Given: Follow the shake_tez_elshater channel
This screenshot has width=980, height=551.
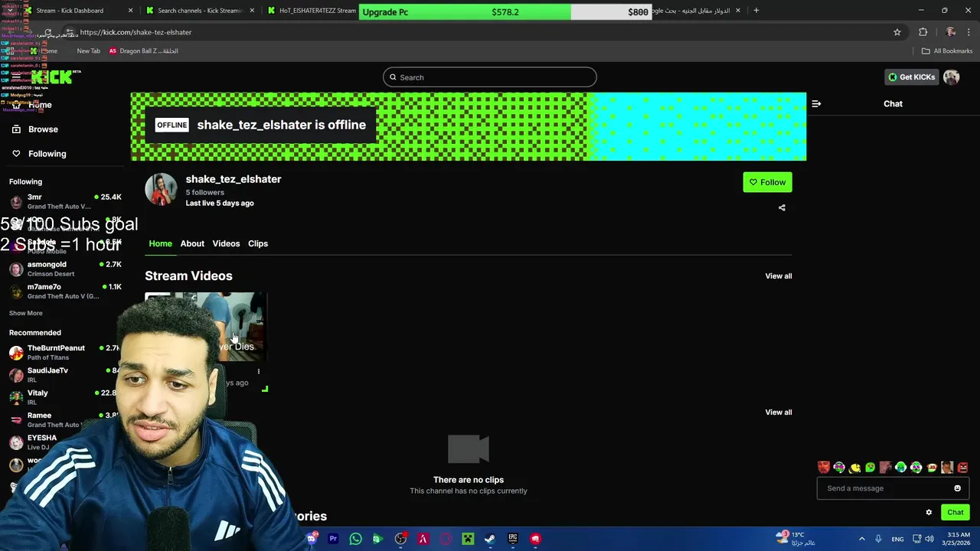Looking at the screenshot, I should tap(767, 182).
